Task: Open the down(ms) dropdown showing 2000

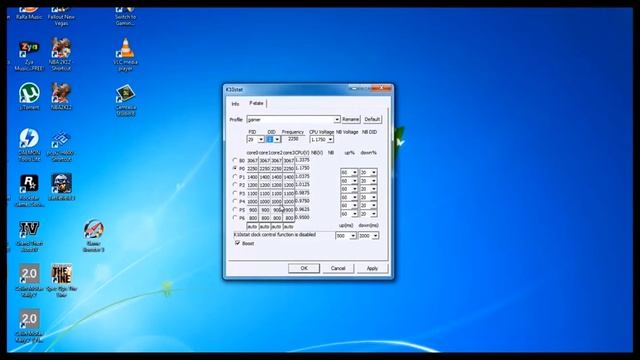Action: pyautogui.click(x=369, y=236)
